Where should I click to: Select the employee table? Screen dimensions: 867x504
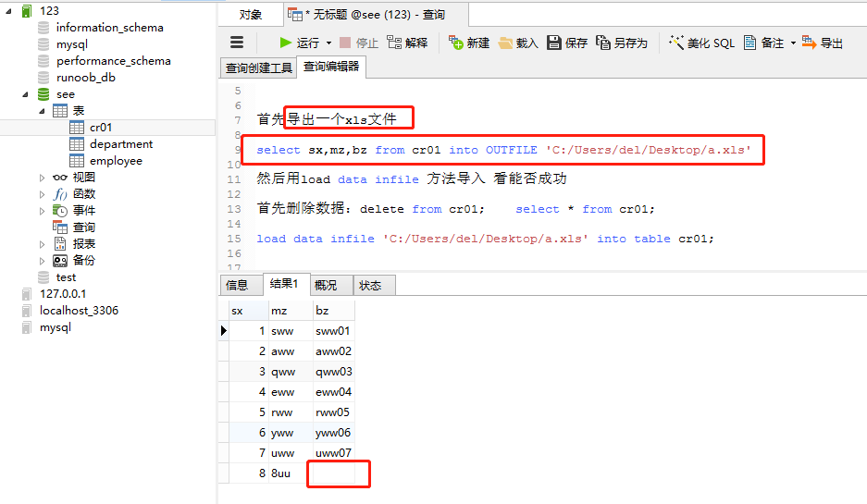click(x=116, y=161)
